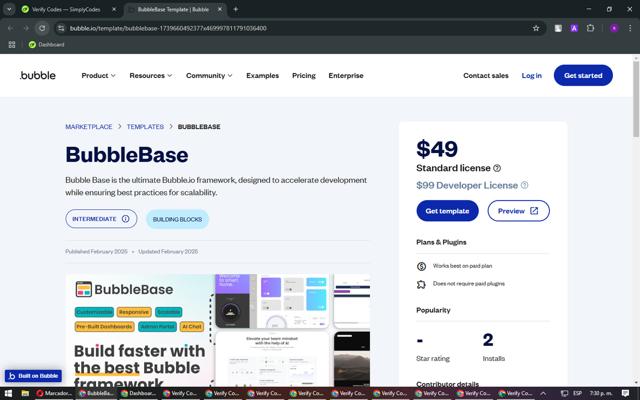Image resolution: width=640 pixels, height=400 pixels.
Task: Click the ESP language indicator
Action: 577,393
